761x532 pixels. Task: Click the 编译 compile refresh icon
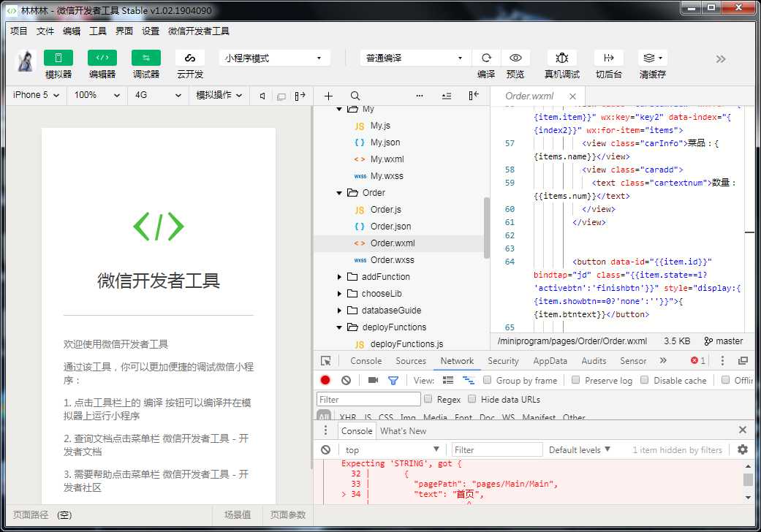pos(486,58)
